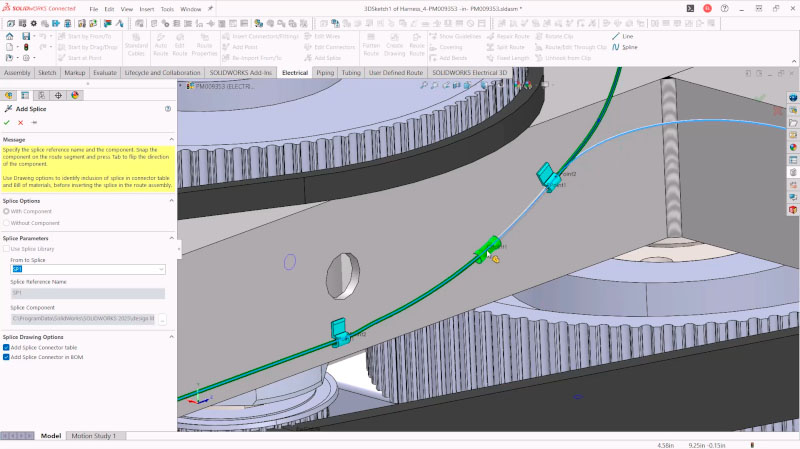This screenshot has width=800, height=449.
Task: Enable Add Splice Connector table checkbox
Action: pyautogui.click(x=7, y=347)
